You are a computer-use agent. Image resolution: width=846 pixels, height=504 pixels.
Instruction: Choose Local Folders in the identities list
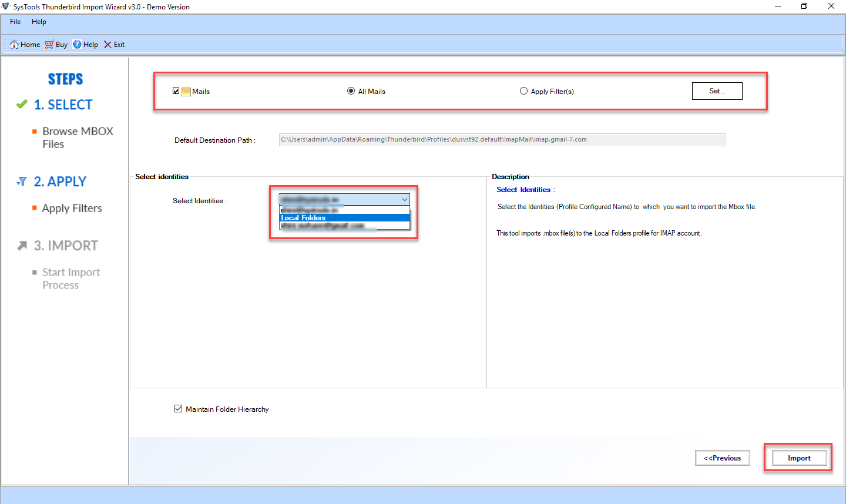pos(344,218)
